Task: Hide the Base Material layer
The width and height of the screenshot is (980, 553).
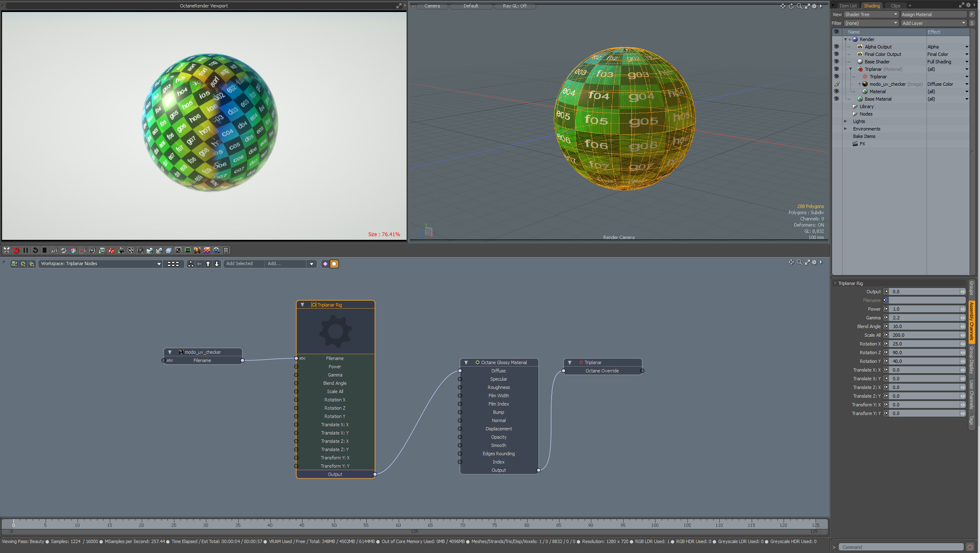Action: pyautogui.click(x=836, y=99)
